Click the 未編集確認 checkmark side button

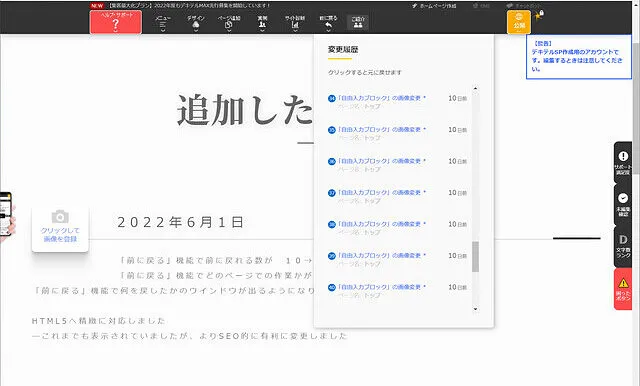tap(623, 204)
